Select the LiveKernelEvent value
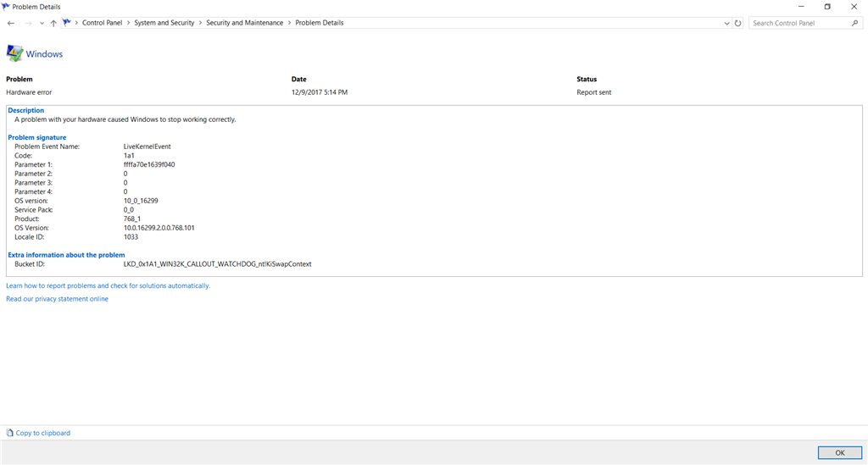The width and height of the screenshot is (868, 465). [x=147, y=147]
